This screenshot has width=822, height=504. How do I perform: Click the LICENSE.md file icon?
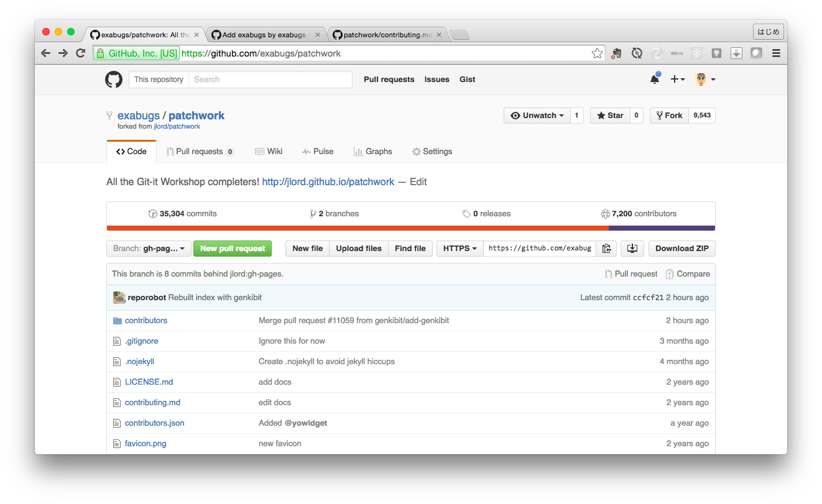click(x=117, y=382)
